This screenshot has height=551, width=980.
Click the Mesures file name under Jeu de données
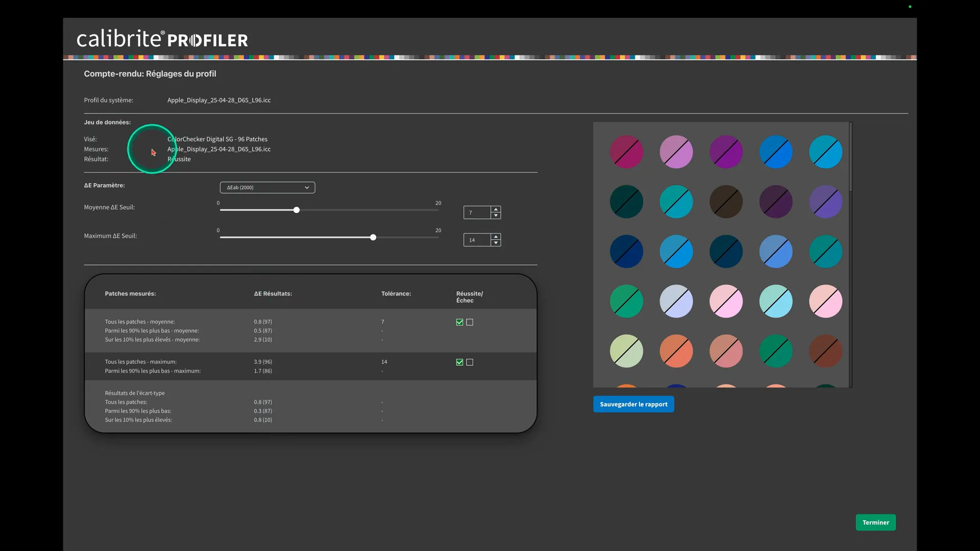[x=219, y=149]
